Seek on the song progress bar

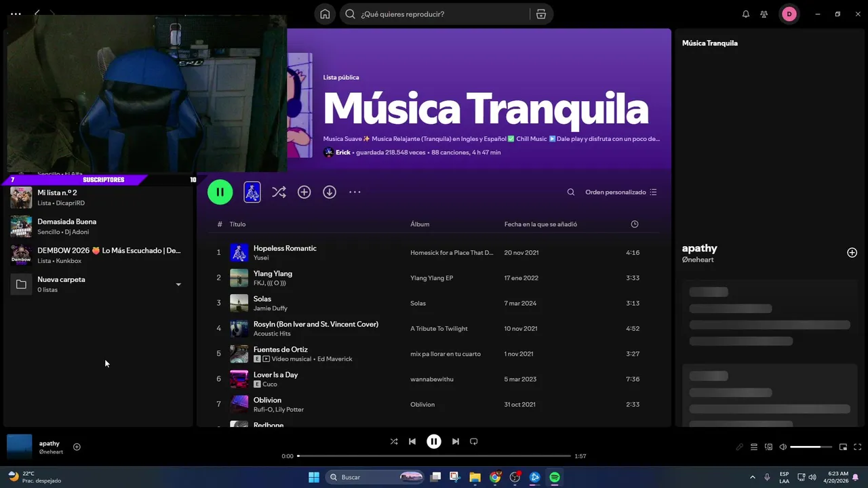[x=434, y=456]
